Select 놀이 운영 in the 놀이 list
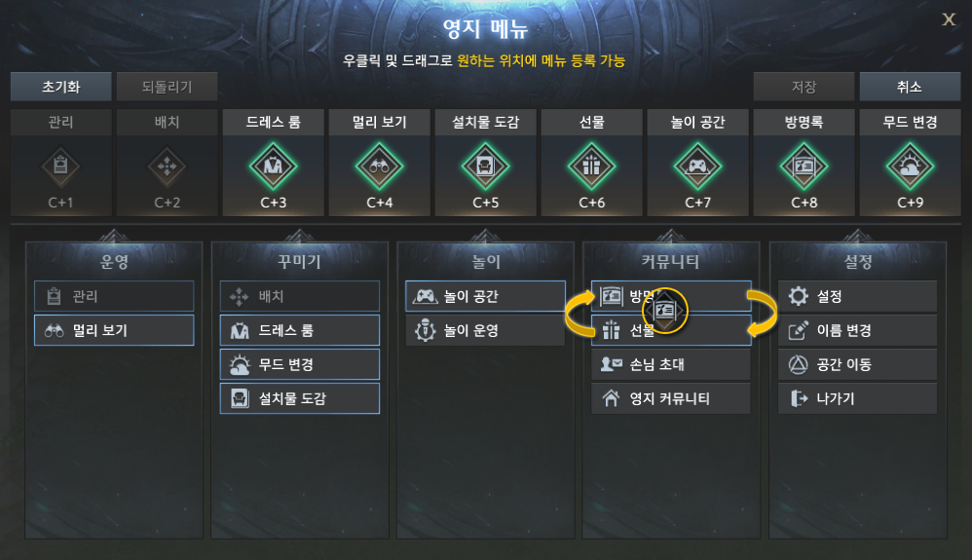Screen dimensions: 972x560 (x=485, y=330)
